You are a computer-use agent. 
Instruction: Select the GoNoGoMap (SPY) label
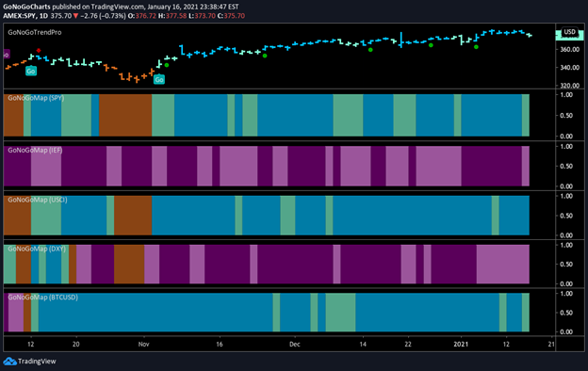(36, 98)
